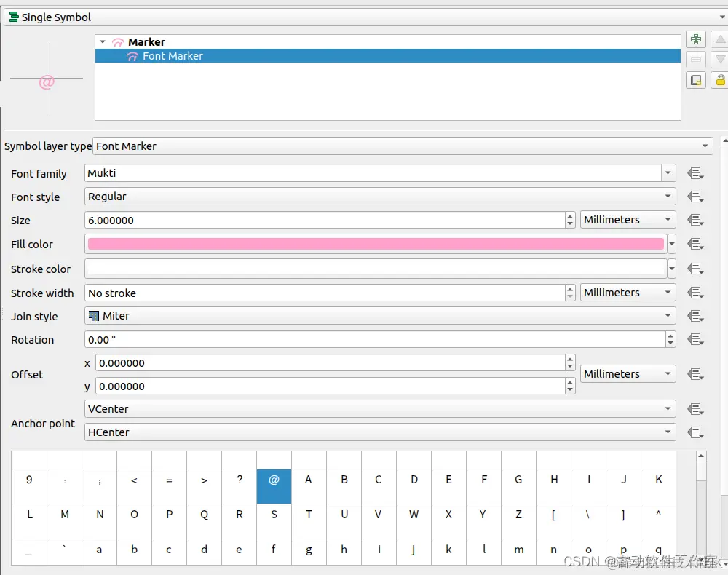Open data-defined override for Offset
This screenshot has width=728, height=575.
pyautogui.click(x=695, y=374)
